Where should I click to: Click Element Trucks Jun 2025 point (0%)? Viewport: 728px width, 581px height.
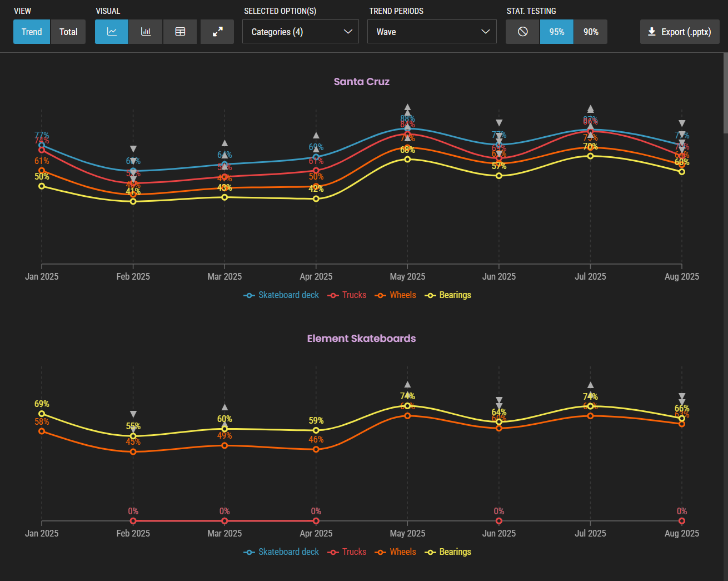click(499, 521)
